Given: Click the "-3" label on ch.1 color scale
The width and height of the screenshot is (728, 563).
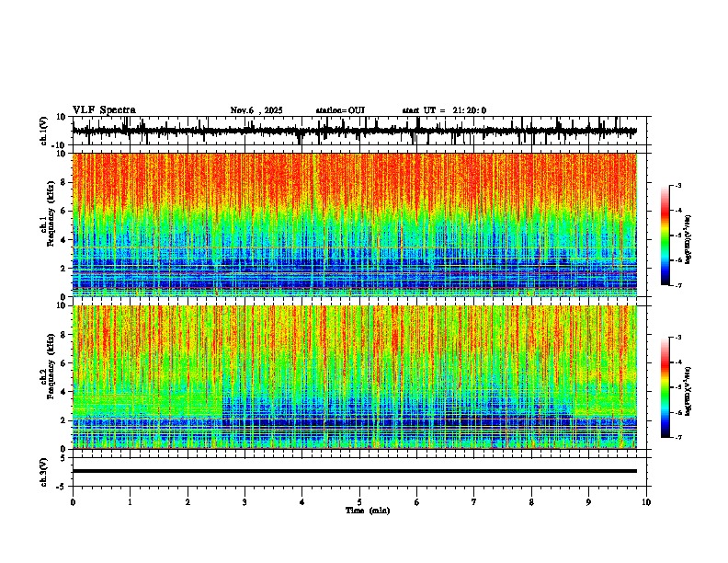Looking at the screenshot, I should 677,185.
